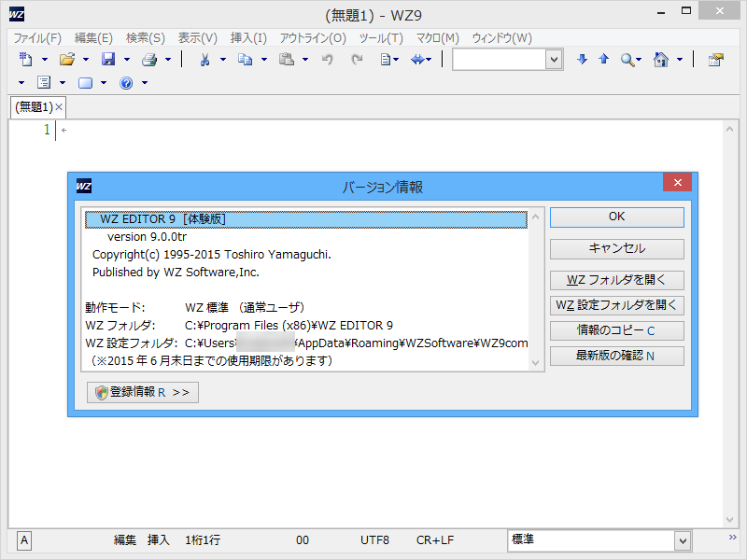Create a new document with the New icon
Viewport: 747px width, 560px height.
[x=25, y=59]
